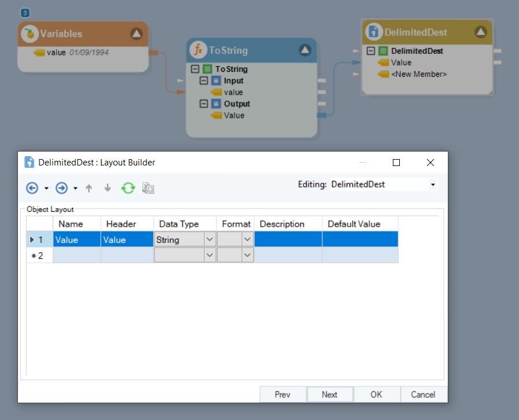Click the back navigation arrow icon
This screenshot has width=519, height=420.
coord(32,188)
